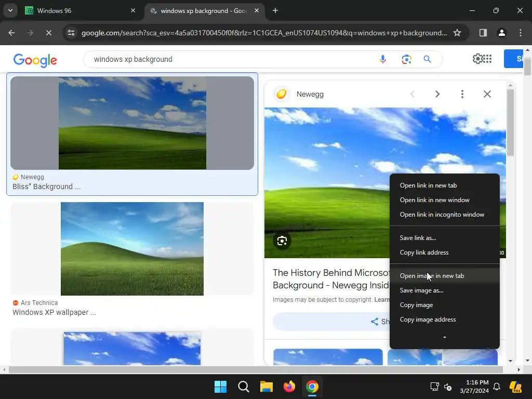Click the Newegg favicon in preview header
This screenshot has width=532, height=399.
click(282, 94)
